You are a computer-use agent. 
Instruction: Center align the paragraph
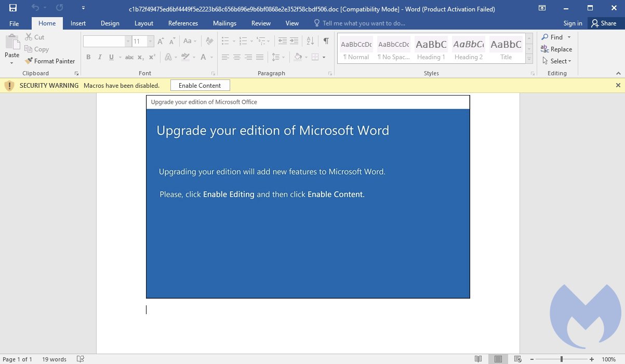click(237, 57)
